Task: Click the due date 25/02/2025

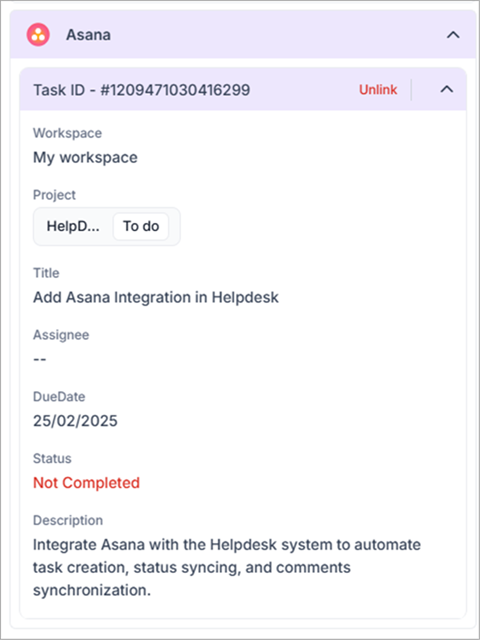Action: tap(75, 421)
